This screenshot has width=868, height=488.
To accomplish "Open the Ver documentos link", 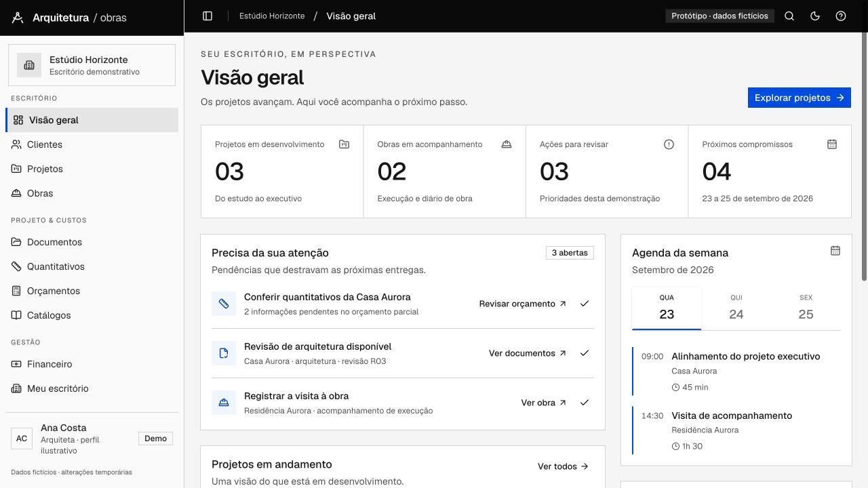I will click(528, 353).
